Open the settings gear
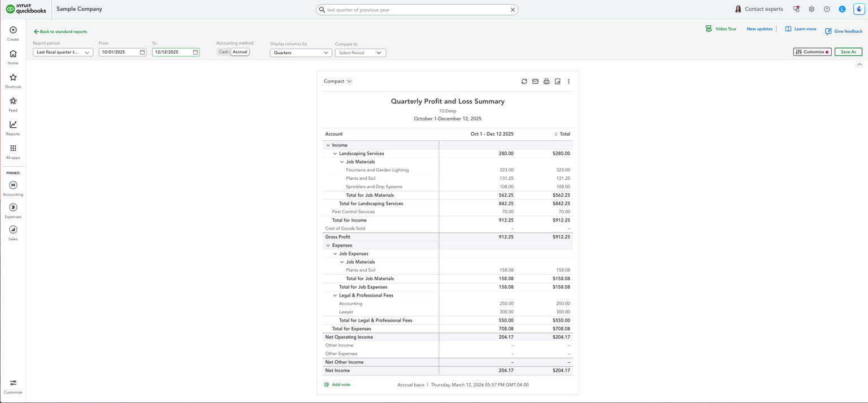The height and width of the screenshot is (403, 868). 811,9
